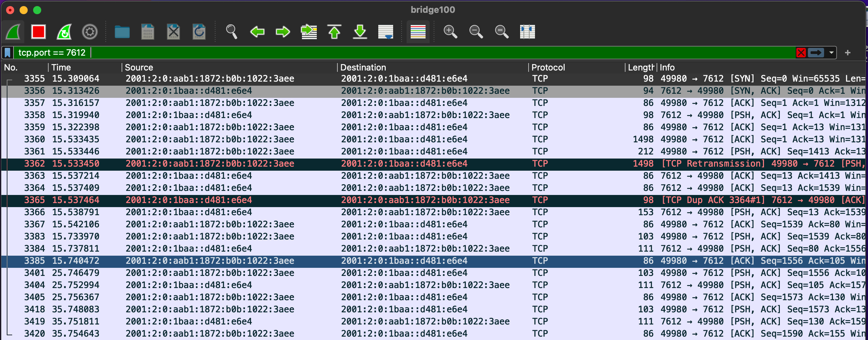Select packet 3359 at time 15.322398
Screen dimensions: 868x340
pyautogui.click(x=434, y=127)
